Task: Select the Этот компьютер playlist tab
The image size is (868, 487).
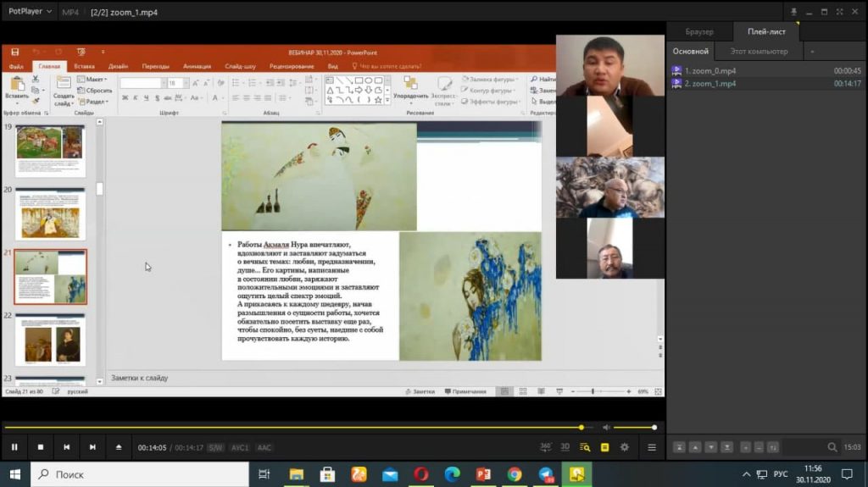Action: [758, 52]
